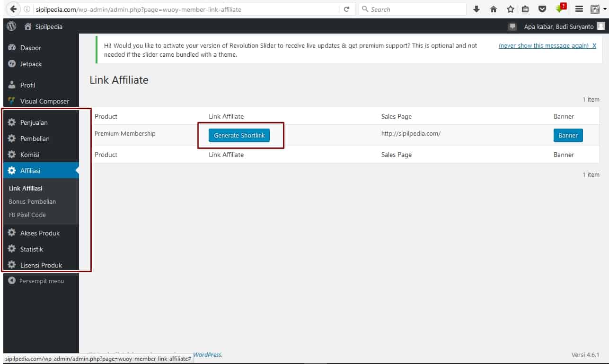This screenshot has width=609, height=364.
Task: Reload the page with the refresh icon
Action: pos(346,9)
